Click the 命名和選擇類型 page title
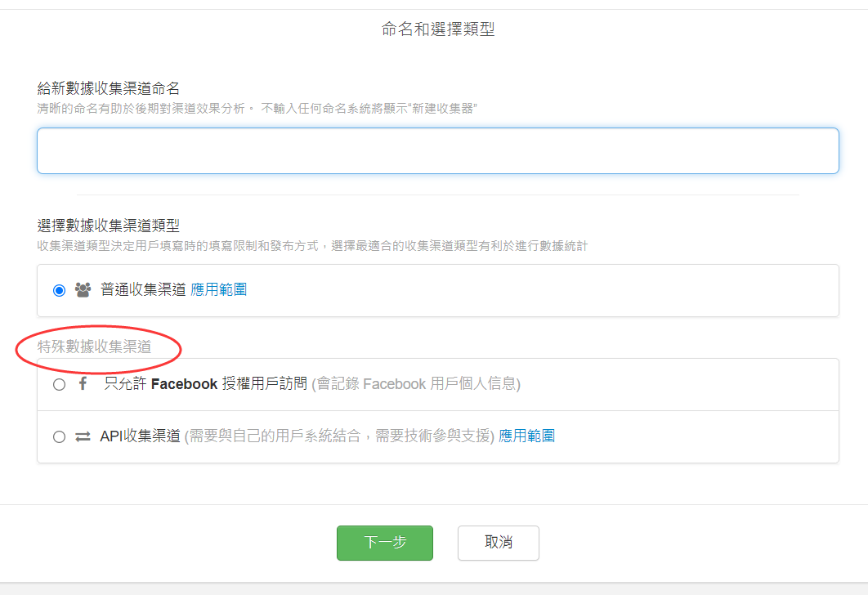The image size is (868, 595). 438,29
